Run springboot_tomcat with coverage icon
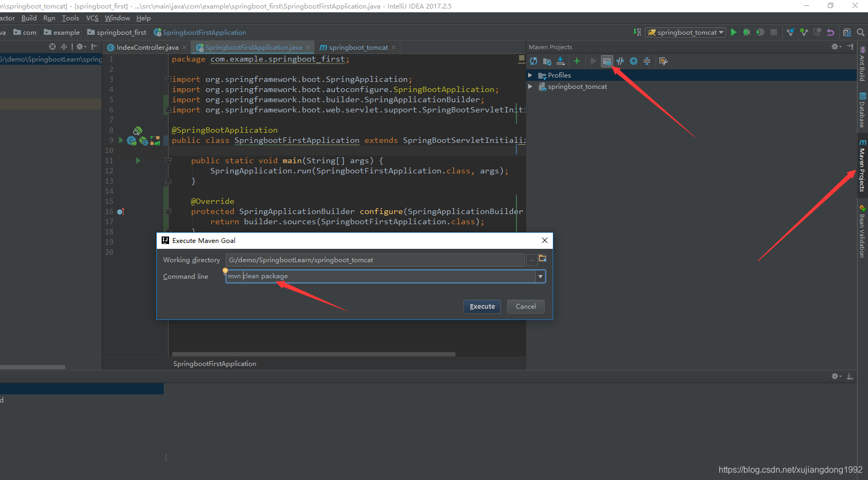 point(760,32)
